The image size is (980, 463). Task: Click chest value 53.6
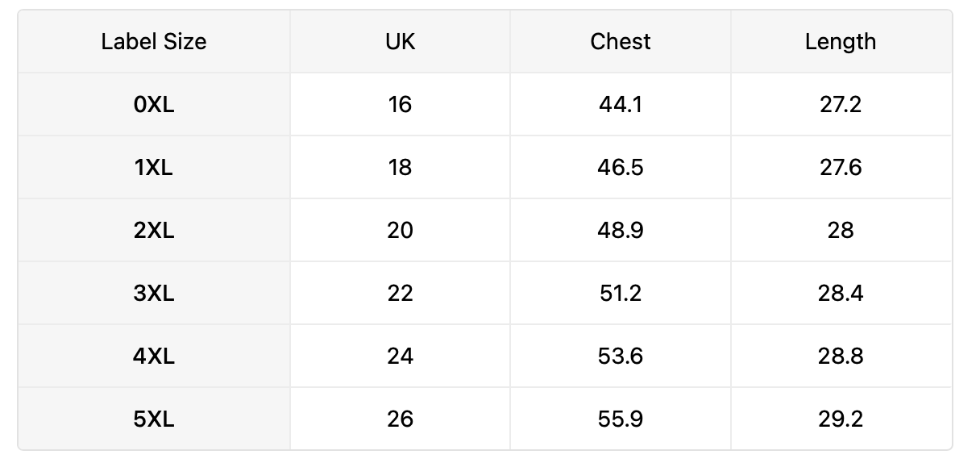(x=621, y=356)
